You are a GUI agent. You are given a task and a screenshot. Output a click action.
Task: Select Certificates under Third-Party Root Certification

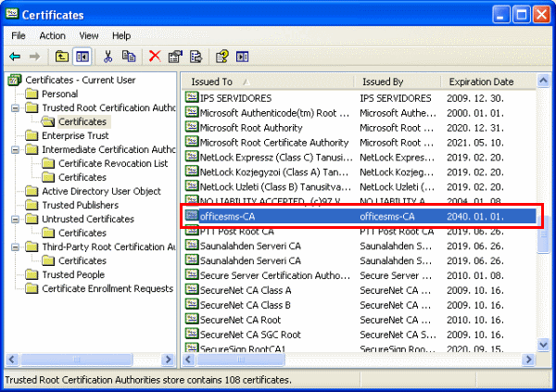point(82,260)
